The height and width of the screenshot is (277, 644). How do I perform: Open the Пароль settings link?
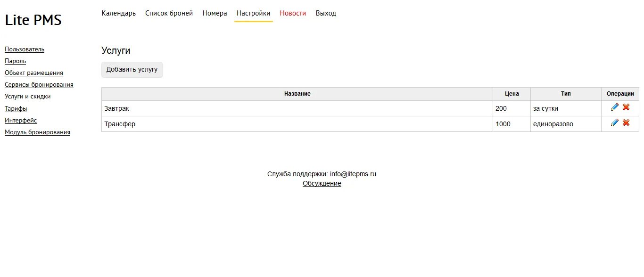[16, 61]
